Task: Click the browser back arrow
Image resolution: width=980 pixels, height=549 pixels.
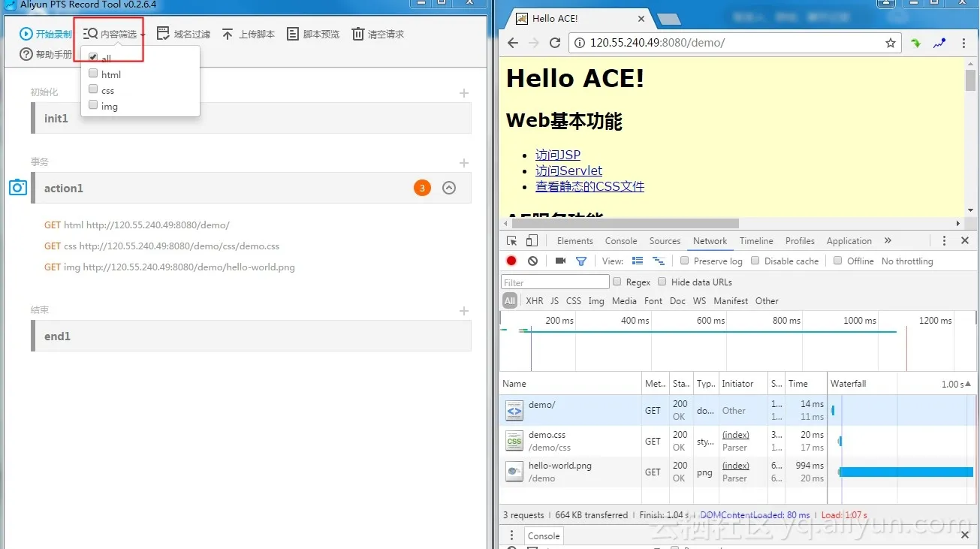Action: coord(513,43)
